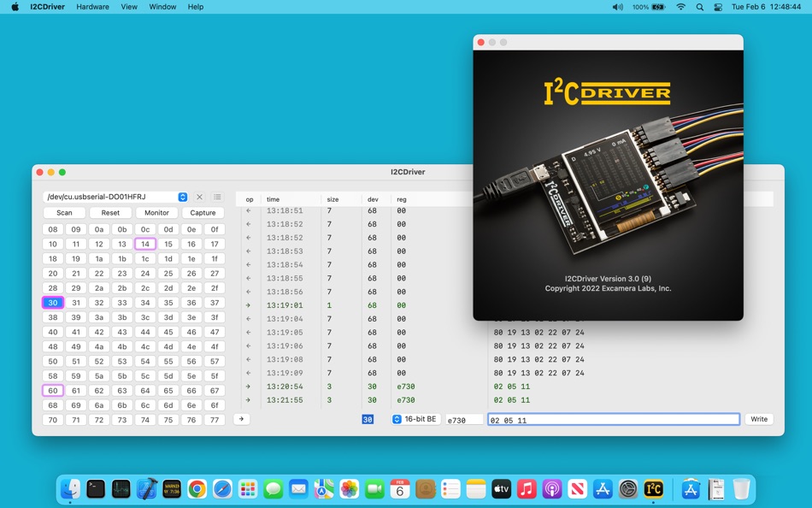Open Music from the Dock
This screenshot has width=812, height=508.
[x=527, y=489]
